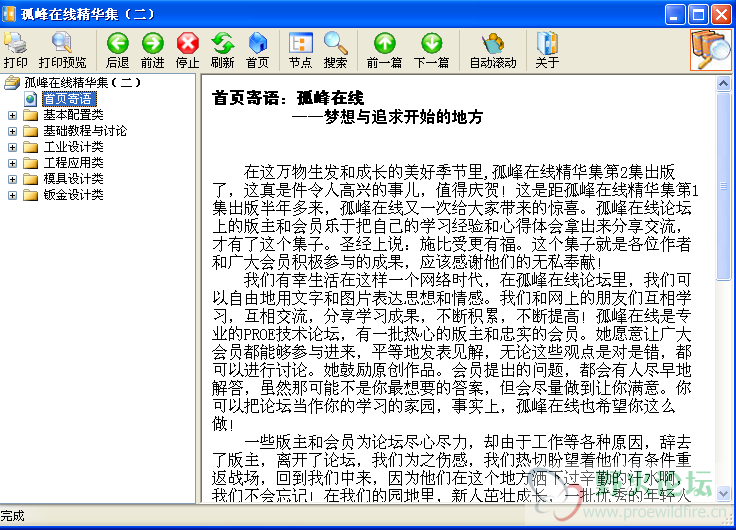736x530 pixels.
Task: Open 打印预览 print preview
Action: click(x=62, y=50)
